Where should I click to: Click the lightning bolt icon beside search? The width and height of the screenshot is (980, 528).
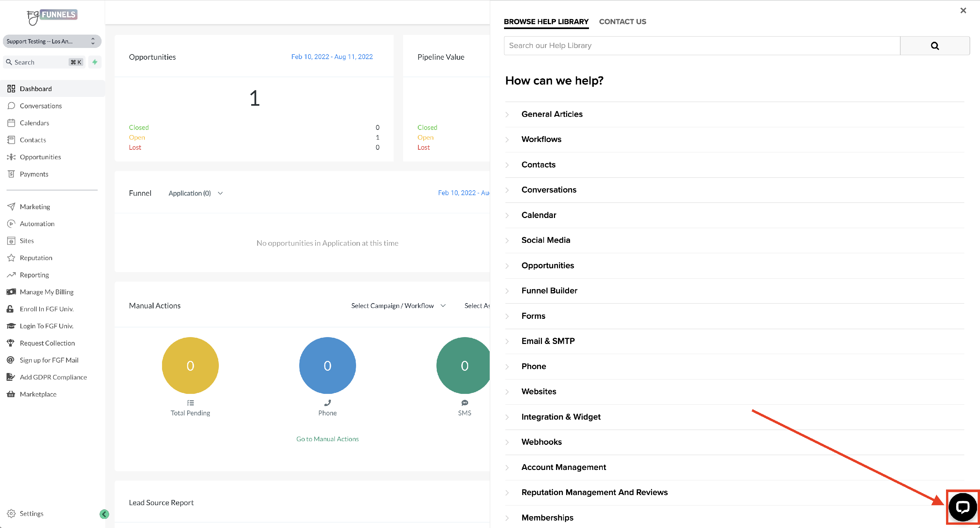click(x=95, y=62)
